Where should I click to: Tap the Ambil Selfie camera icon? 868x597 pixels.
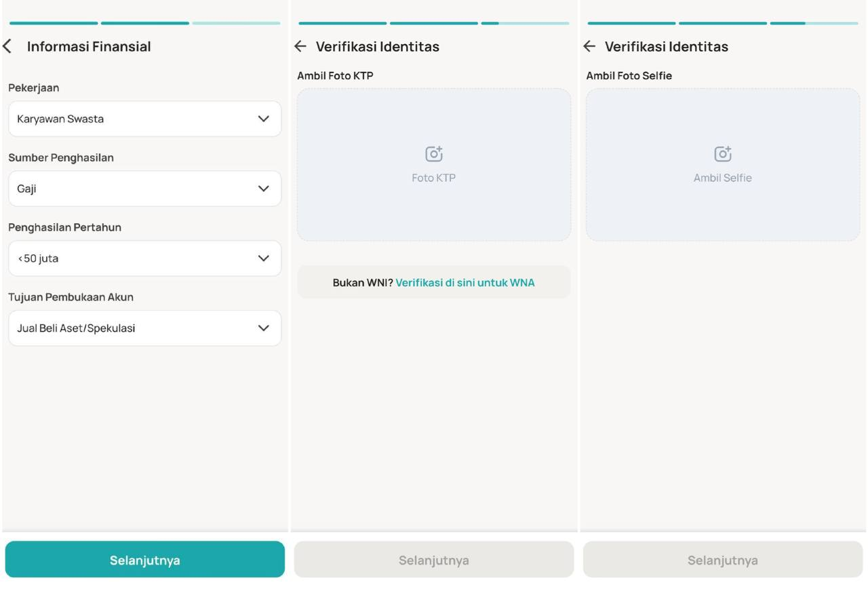point(723,154)
